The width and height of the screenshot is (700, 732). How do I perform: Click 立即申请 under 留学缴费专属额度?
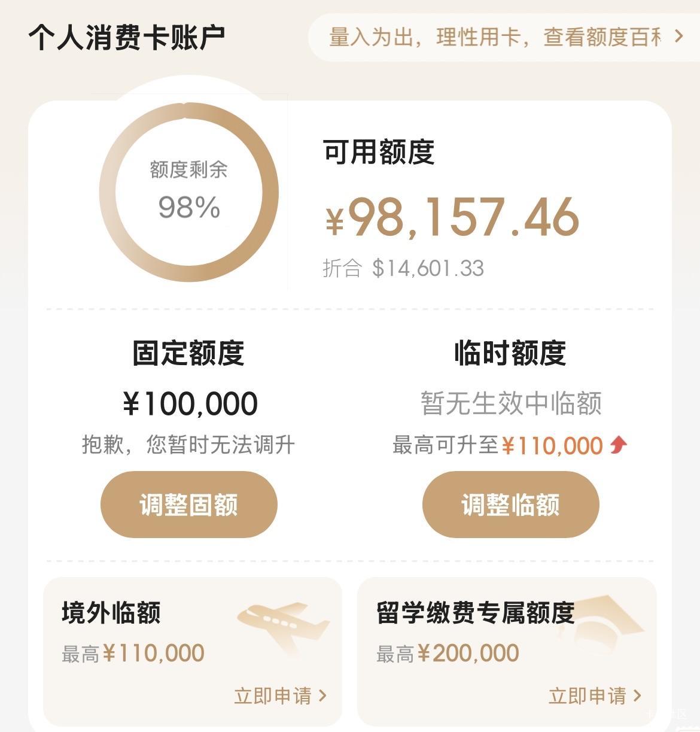point(587,695)
